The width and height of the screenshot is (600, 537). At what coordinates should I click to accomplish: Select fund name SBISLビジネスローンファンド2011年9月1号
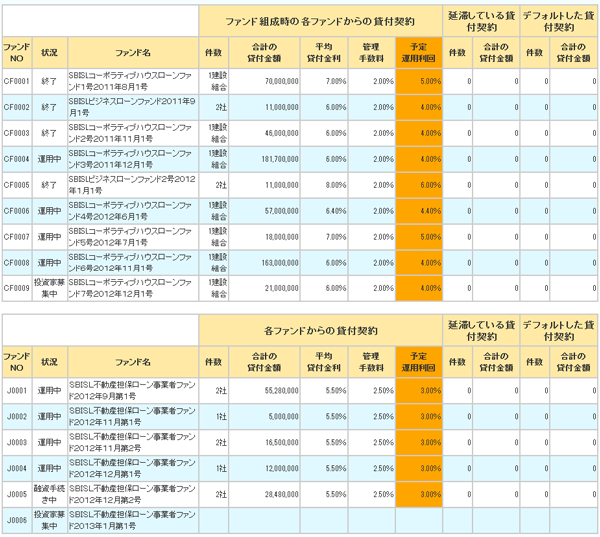tap(132, 107)
